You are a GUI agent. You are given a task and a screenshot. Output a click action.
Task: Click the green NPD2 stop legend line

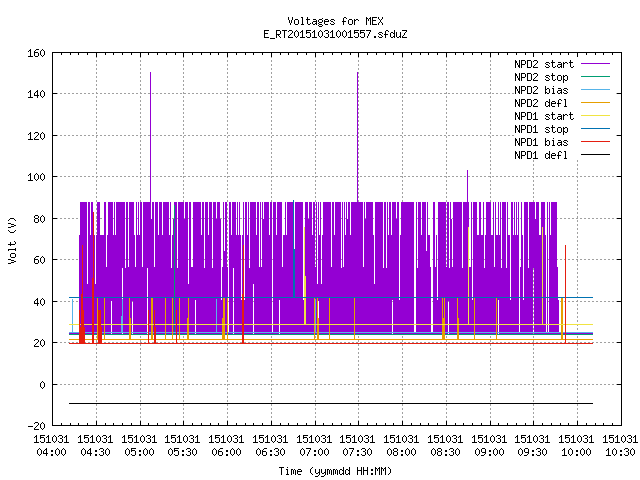click(x=596, y=77)
